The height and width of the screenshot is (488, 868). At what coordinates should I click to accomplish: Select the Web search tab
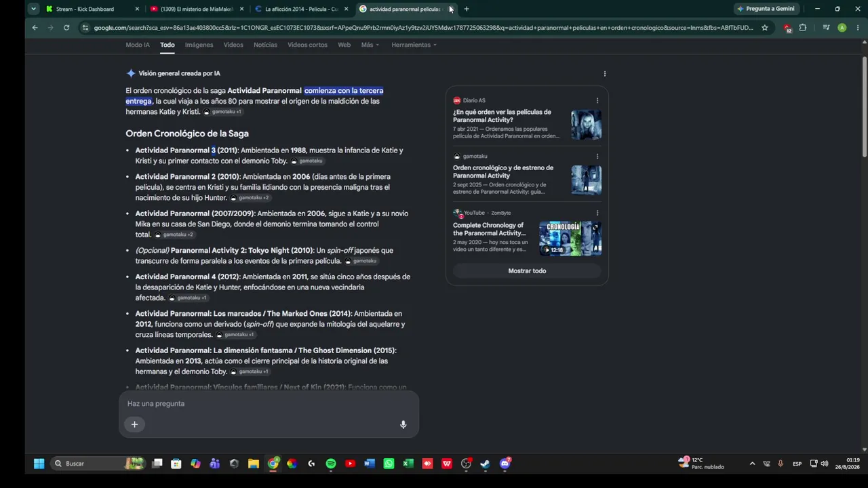[344, 45]
